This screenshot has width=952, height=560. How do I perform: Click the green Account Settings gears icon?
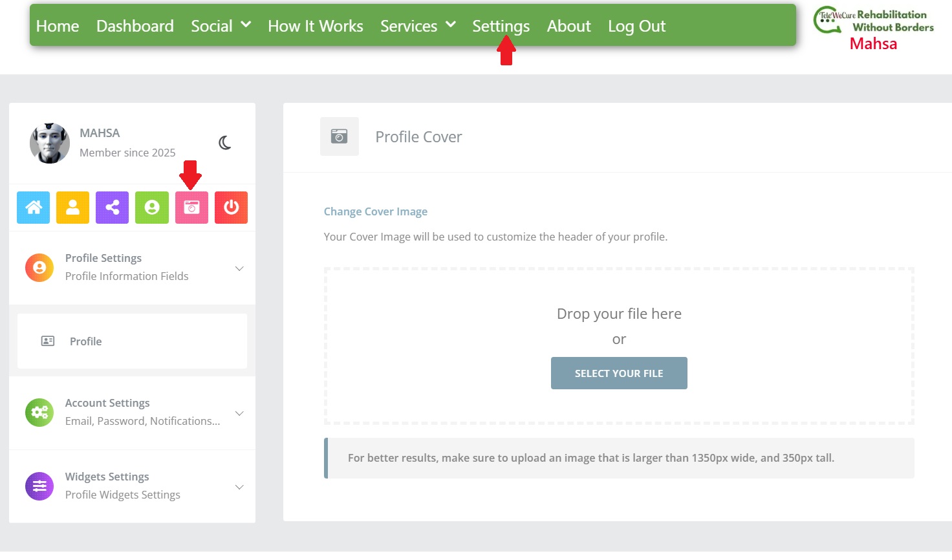(39, 413)
